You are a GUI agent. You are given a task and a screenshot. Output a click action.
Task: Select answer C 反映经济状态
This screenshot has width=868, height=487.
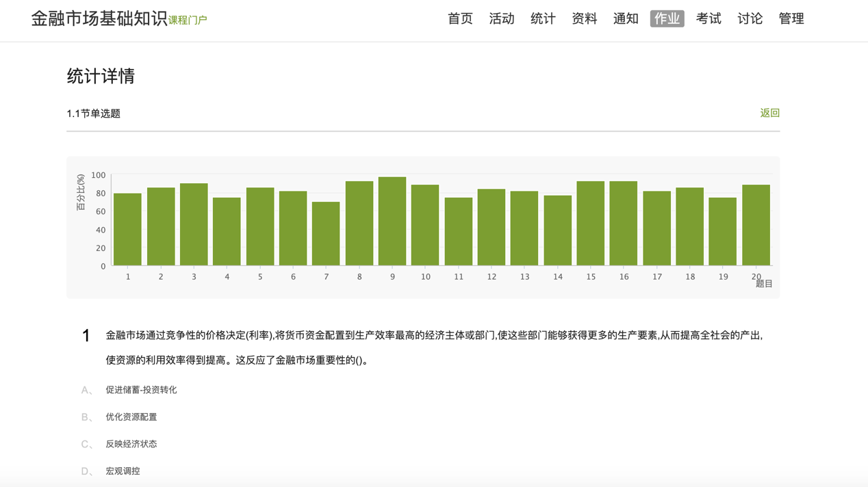pyautogui.click(x=131, y=444)
